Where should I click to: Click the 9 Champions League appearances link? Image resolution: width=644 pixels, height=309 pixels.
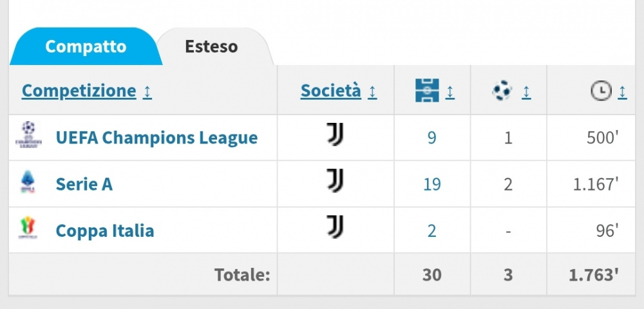(x=432, y=138)
